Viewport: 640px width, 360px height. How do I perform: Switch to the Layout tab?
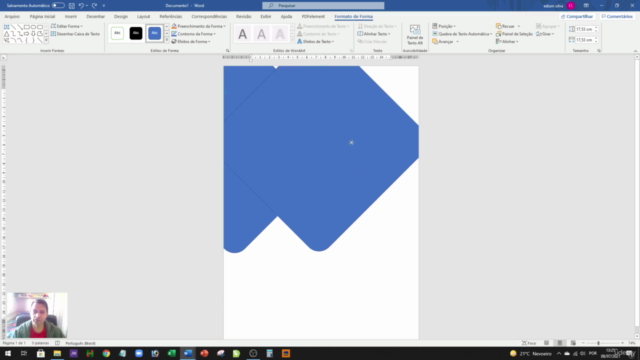[143, 17]
